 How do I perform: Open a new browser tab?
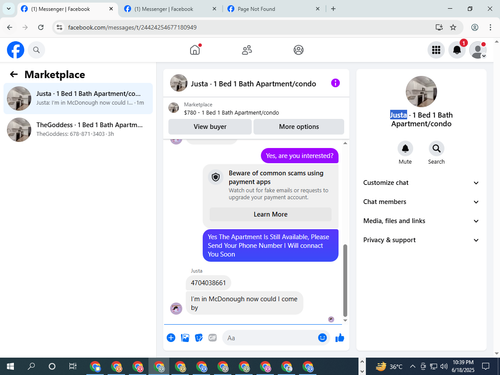coord(333,9)
